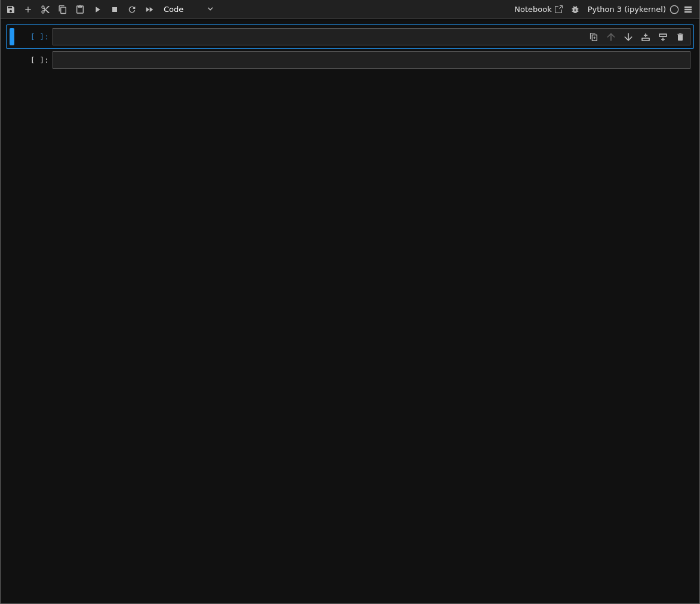The height and width of the screenshot is (604, 700).
Task: Select the second cell by its prompt
Action: pos(39,60)
